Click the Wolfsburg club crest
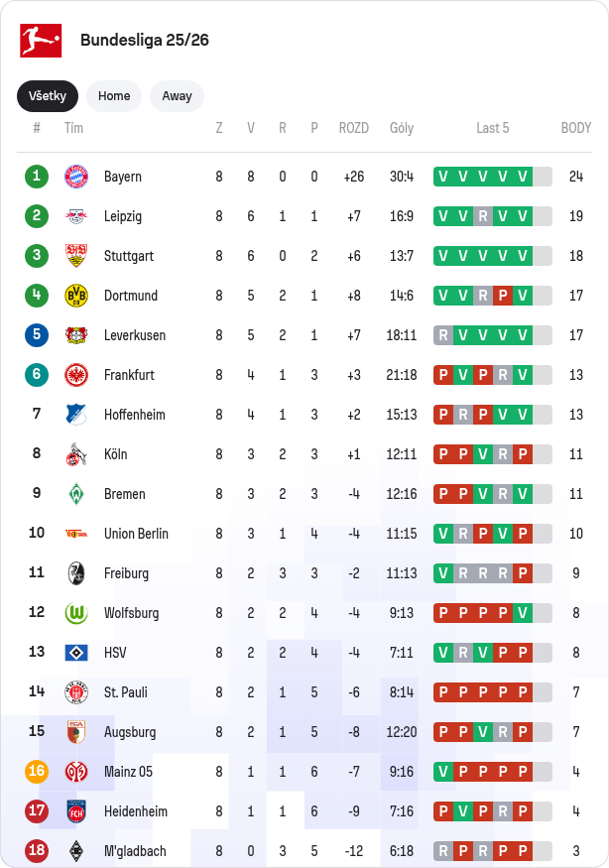The image size is (609, 868). 76,613
